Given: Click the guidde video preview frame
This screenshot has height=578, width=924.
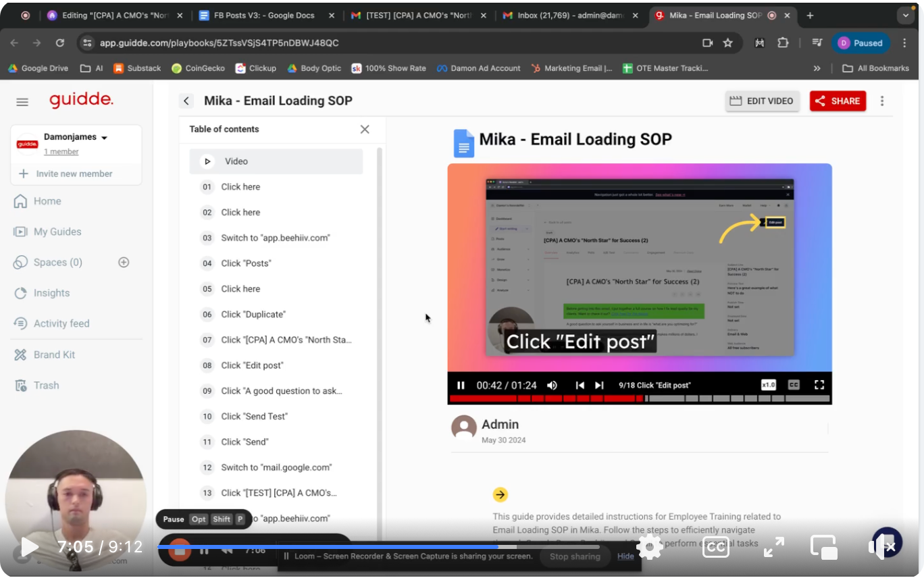Looking at the screenshot, I should (x=640, y=267).
